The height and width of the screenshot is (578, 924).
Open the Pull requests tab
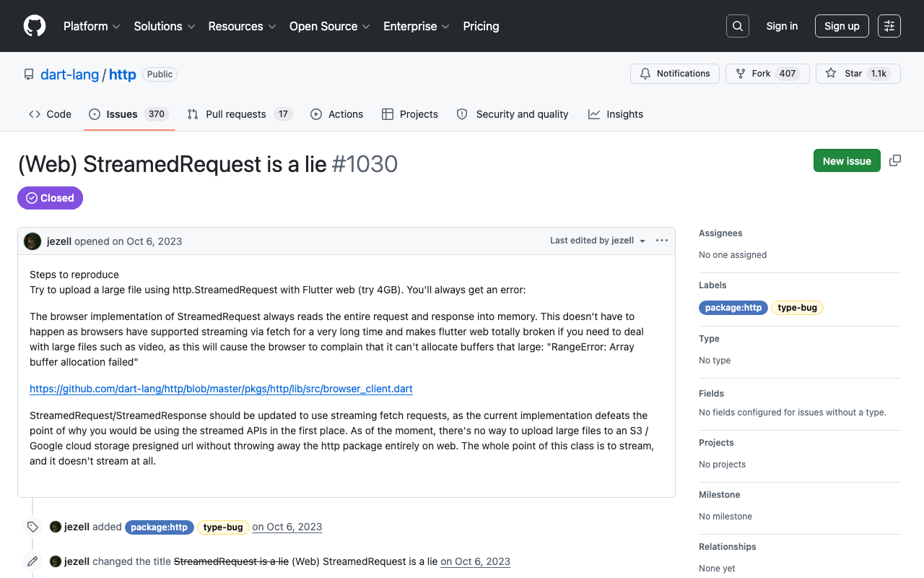[240, 114]
